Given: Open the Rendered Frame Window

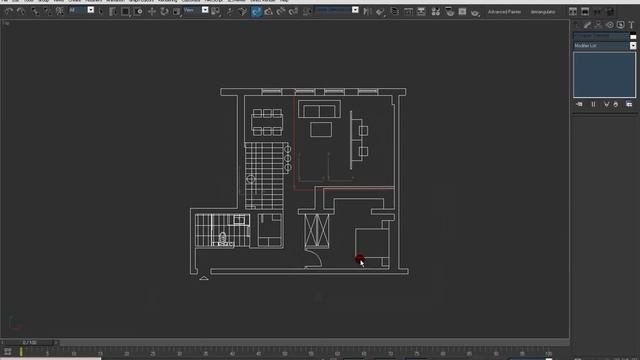Looking at the screenshot, I should (x=462, y=12).
